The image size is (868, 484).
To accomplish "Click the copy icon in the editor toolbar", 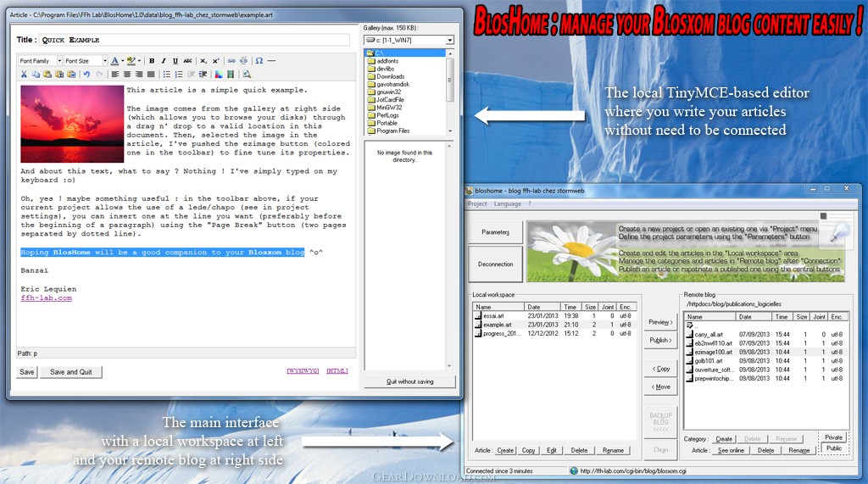I will point(36,75).
